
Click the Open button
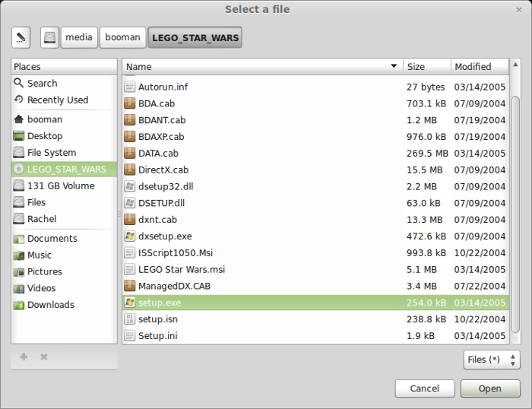point(490,388)
